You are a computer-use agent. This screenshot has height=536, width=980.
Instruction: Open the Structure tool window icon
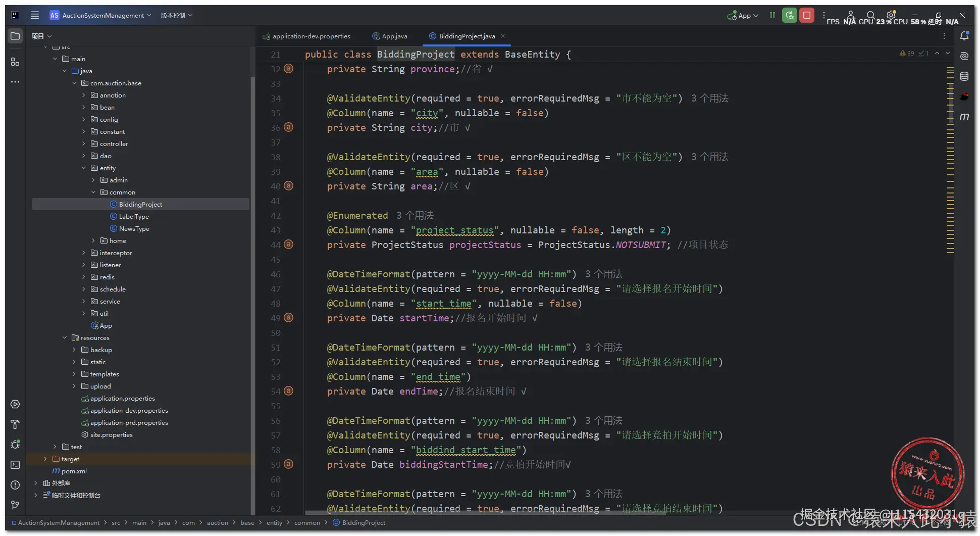pyautogui.click(x=15, y=62)
